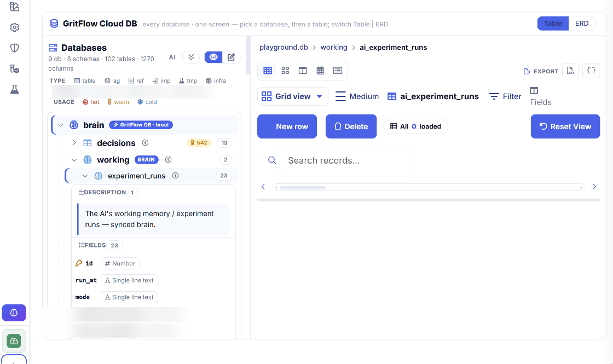613x364 pixels.
Task: Open the shield security icon in the sidebar
Action: [x=14, y=48]
